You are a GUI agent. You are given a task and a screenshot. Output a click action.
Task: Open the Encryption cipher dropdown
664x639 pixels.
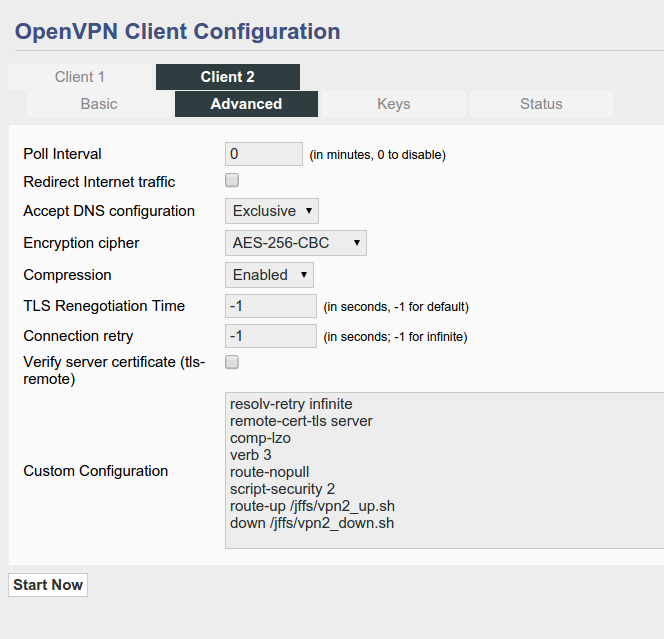(296, 243)
